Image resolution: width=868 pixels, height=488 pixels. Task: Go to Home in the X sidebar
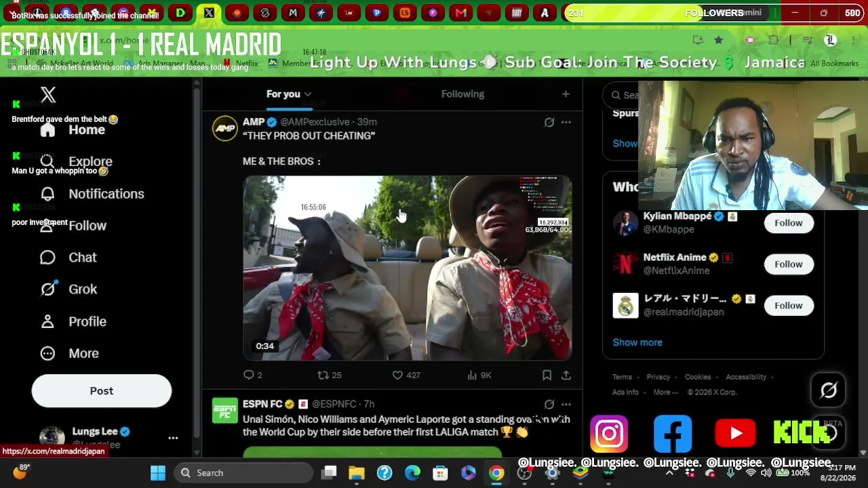pos(73,129)
